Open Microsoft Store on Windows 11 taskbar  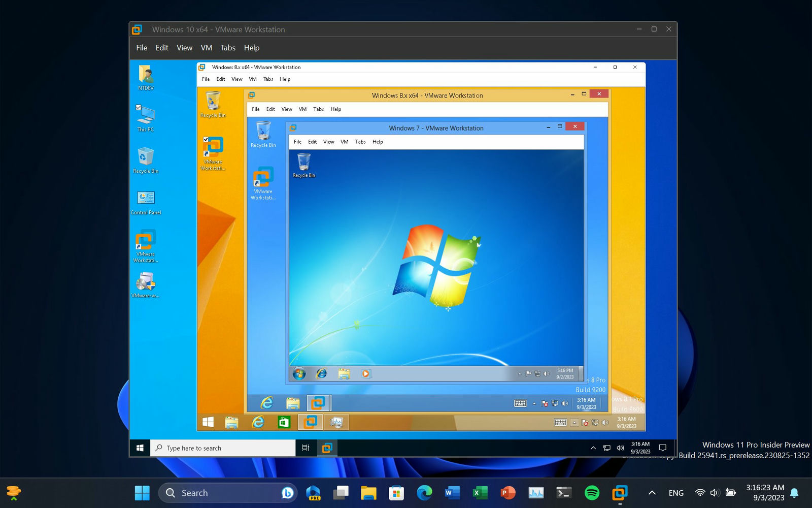tap(396, 493)
